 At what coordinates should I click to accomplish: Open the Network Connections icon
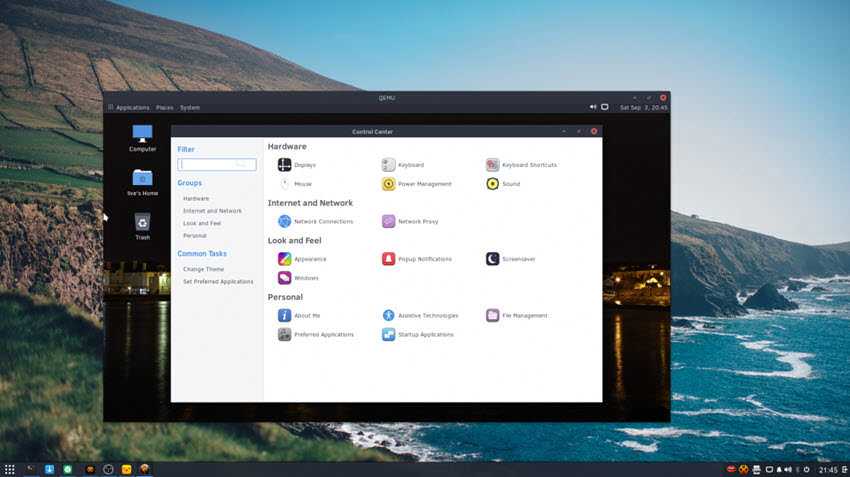[x=285, y=221]
